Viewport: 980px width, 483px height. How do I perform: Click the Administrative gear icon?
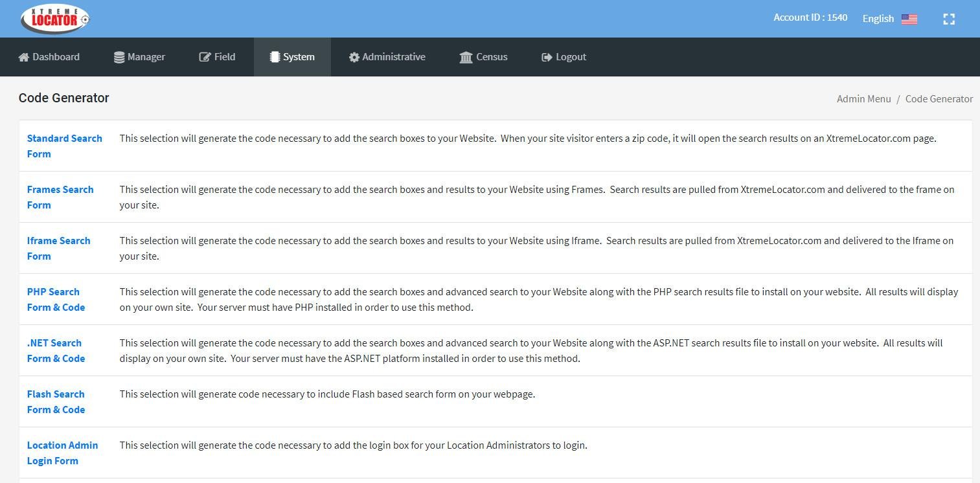tap(354, 57)
